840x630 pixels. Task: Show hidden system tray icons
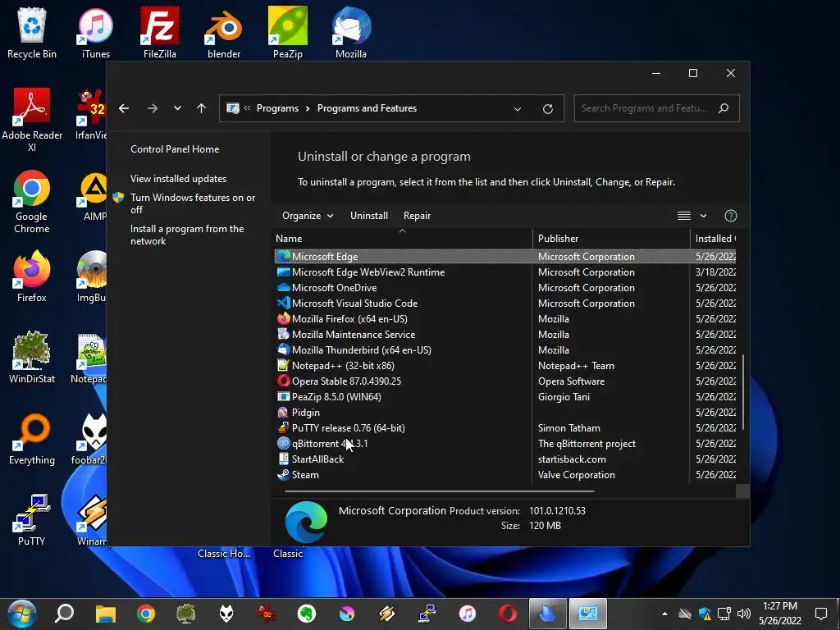coord(664,614)
